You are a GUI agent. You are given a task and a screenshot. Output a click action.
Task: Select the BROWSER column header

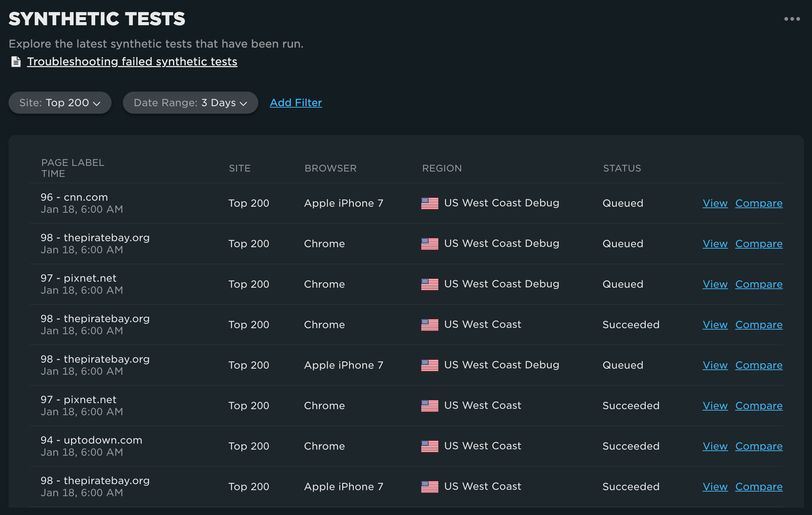pos(330,168)
